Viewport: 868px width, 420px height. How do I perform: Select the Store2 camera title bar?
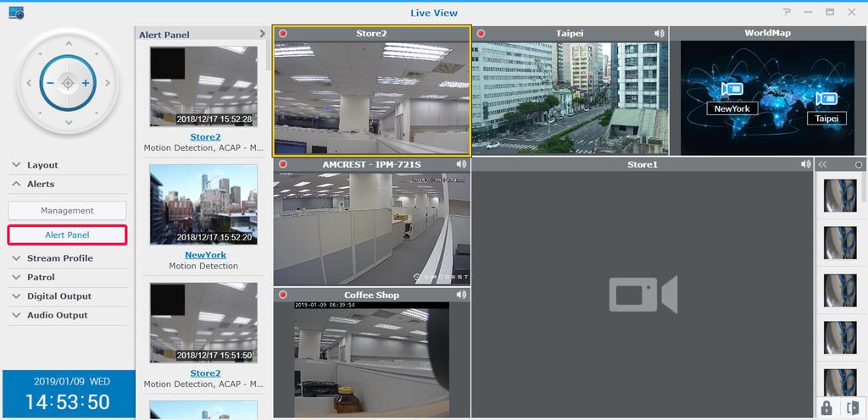(371, 34)
